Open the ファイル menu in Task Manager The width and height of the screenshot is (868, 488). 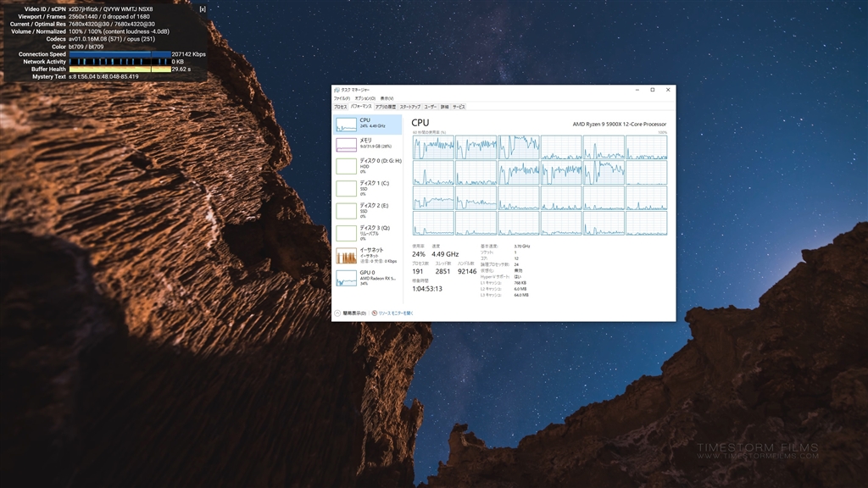342,98
